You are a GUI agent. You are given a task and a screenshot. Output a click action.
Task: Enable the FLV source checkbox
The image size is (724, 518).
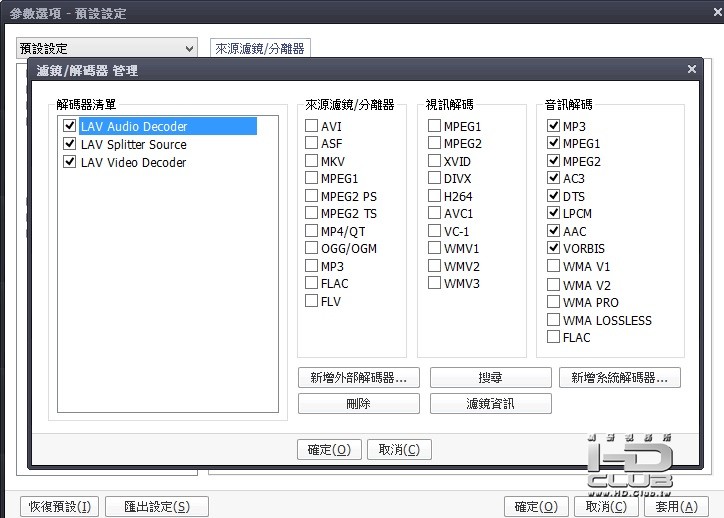(312, 301)
